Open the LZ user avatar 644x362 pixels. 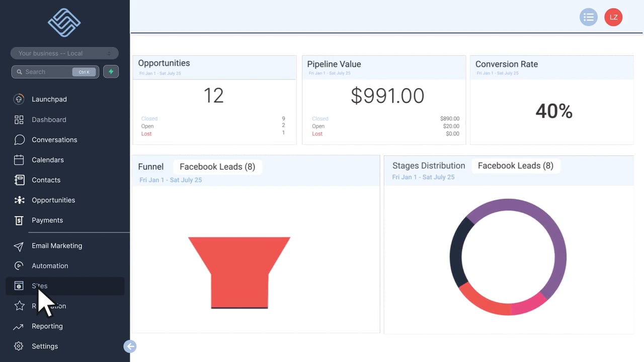[x=613, y=17]
